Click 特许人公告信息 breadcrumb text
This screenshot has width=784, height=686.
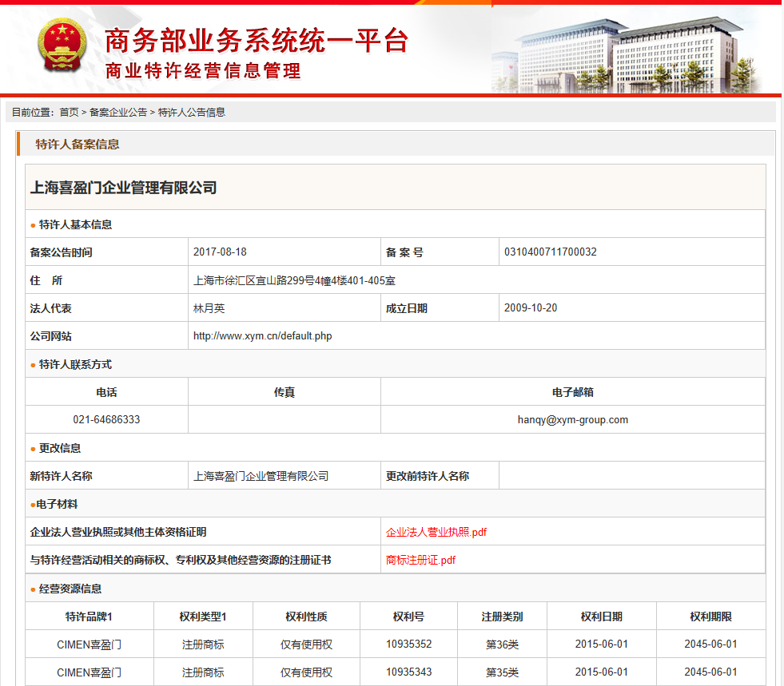coord(192,113)
